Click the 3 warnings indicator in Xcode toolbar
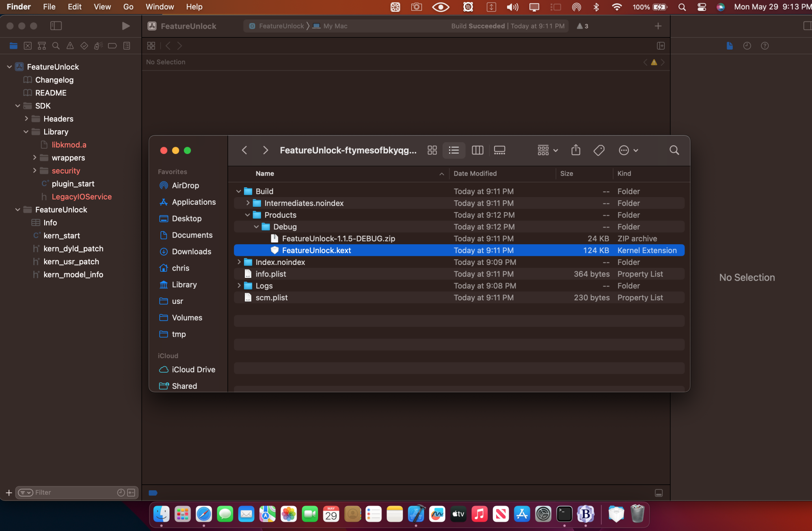The image size is (812, 531). pos(583,26)
